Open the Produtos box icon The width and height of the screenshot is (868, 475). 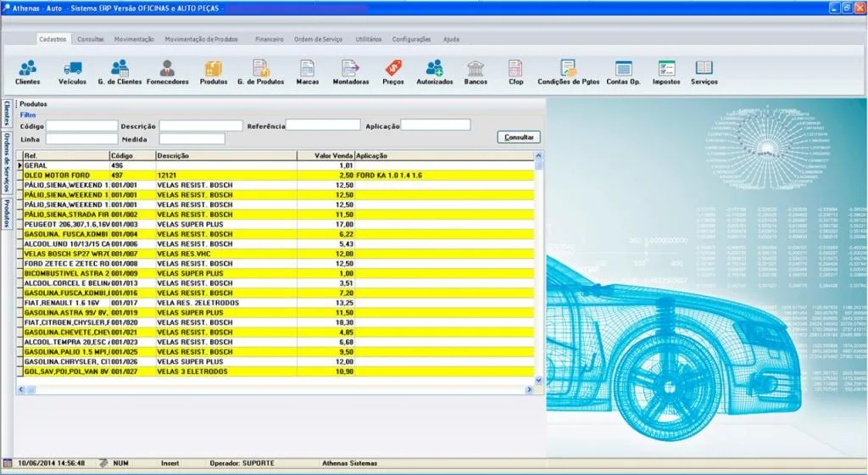[213, 69]
